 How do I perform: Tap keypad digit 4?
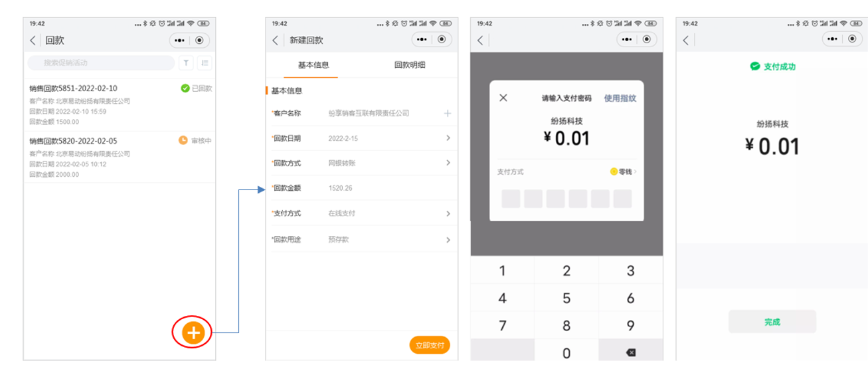click(502, 299)
